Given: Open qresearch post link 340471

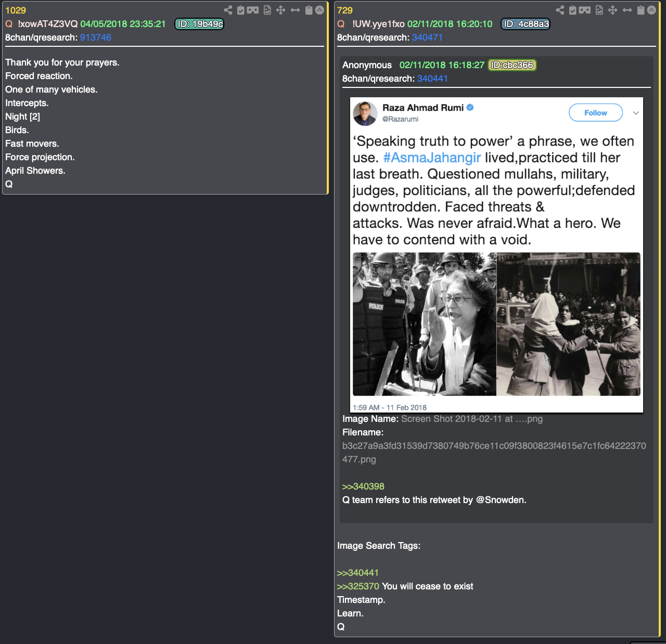Looking at the screenshot, I should coord(427,37).
